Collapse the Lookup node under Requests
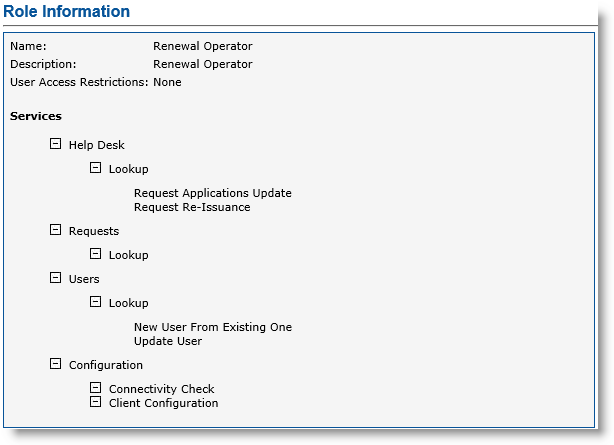 pyautogui.click(x=95, y=254)
